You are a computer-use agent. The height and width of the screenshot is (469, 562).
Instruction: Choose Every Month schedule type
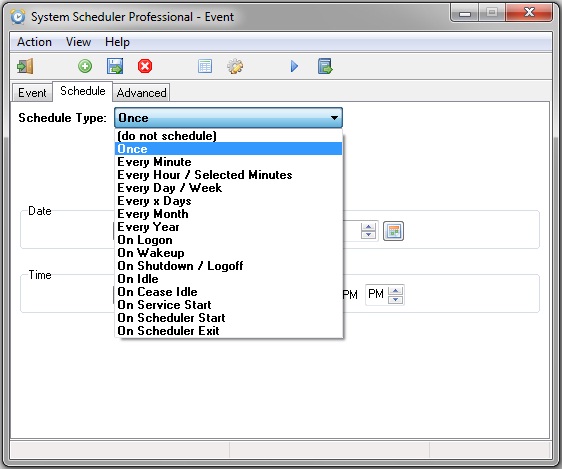[229, 214]
